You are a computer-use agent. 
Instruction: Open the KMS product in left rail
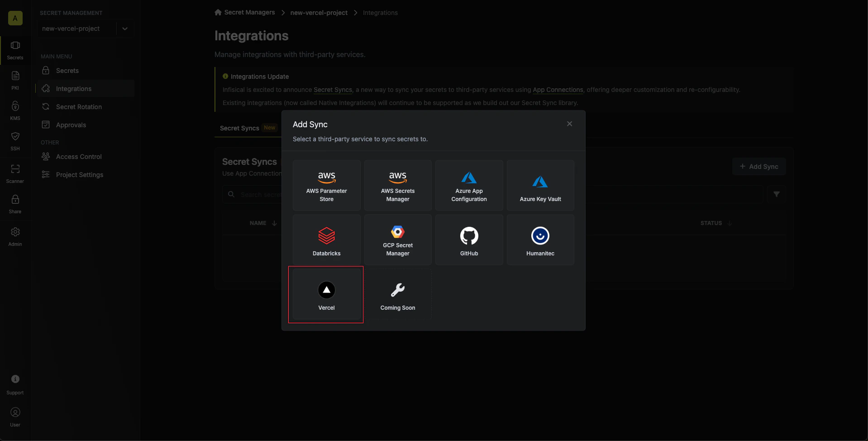click(x=15, y=111)
